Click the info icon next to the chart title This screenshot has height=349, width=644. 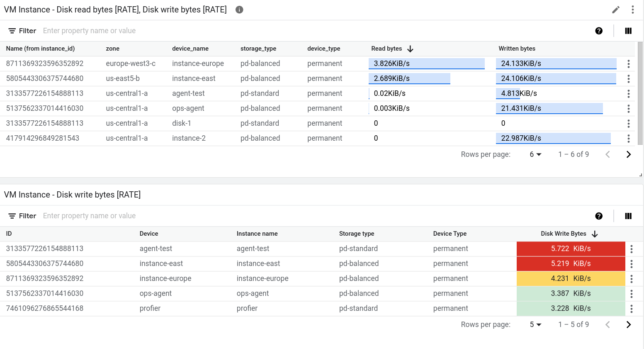tap(239, 10)
